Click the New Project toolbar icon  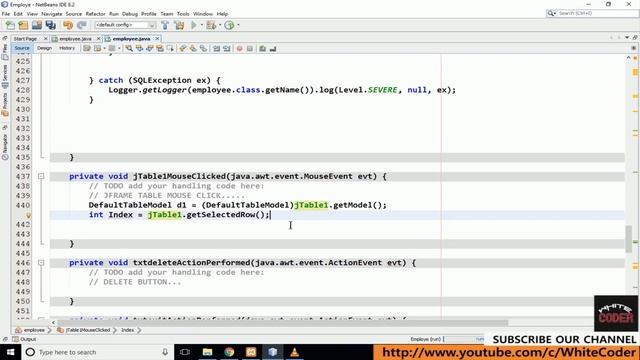coord(23,25)
